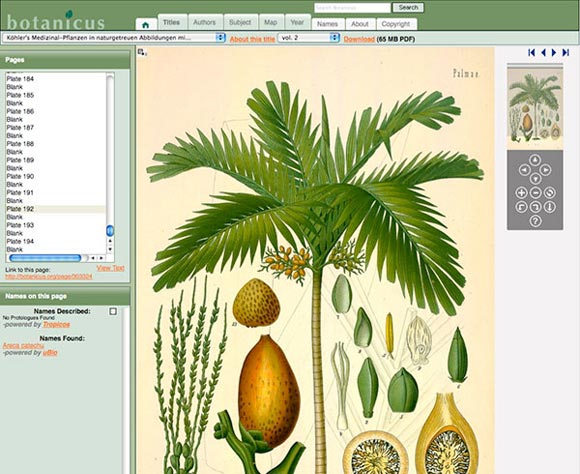Click the Pages list scroll-left arrow
Image resolution: width=580 pixels, height=474 pixels.
[93, 258]
